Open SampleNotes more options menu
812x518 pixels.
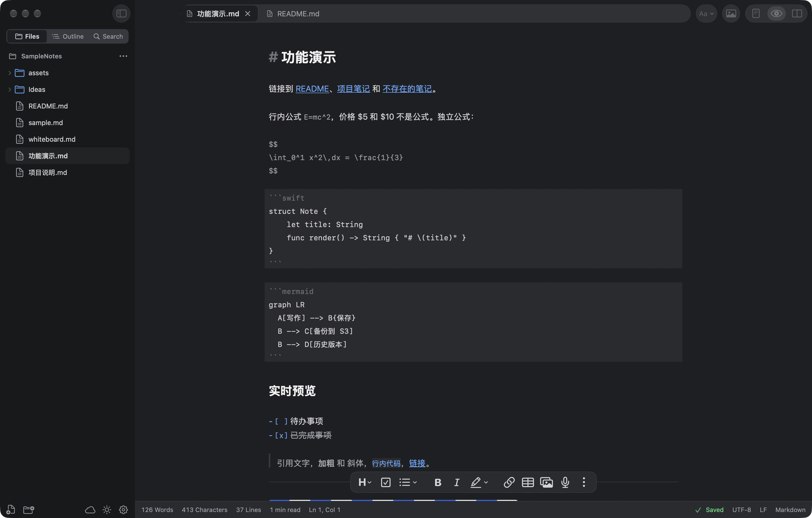[x=123, y=56]
